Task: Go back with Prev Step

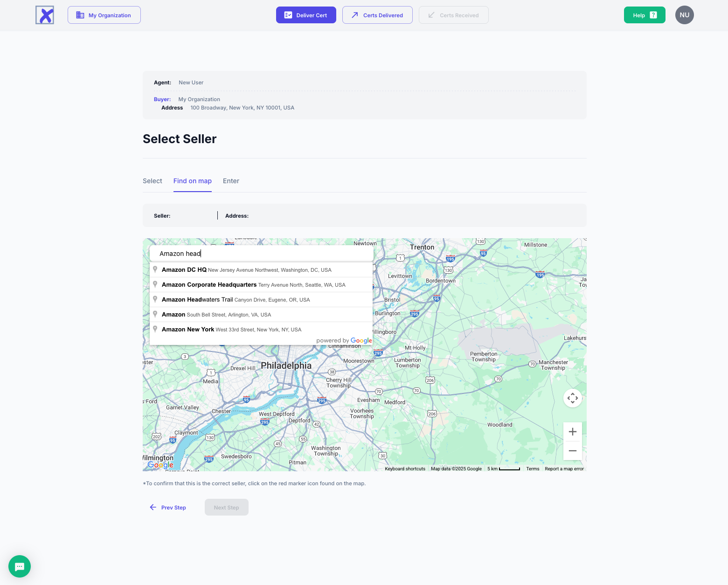Action: [x=168, y=508]
